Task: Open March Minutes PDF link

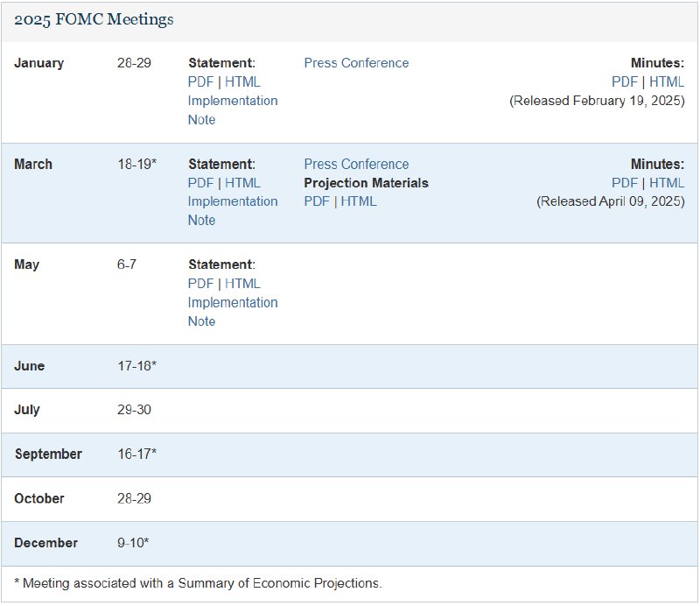Action: click(x=625, y=183)
